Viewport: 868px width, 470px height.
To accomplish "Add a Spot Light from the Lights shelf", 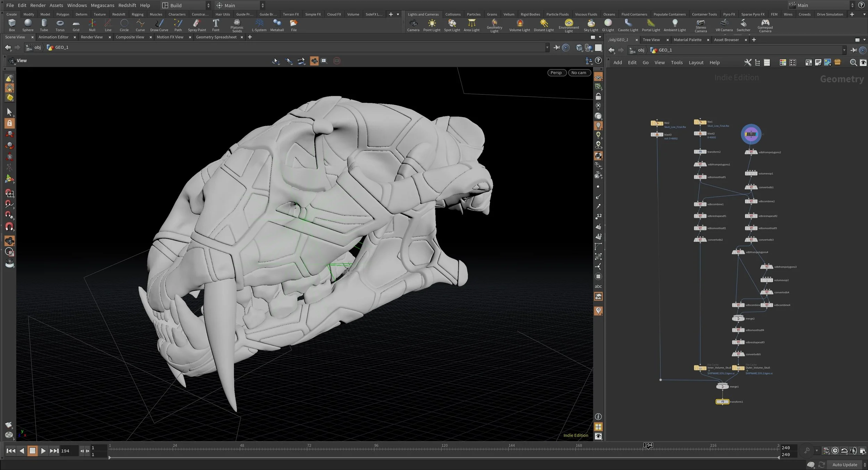I will (452, 24).
